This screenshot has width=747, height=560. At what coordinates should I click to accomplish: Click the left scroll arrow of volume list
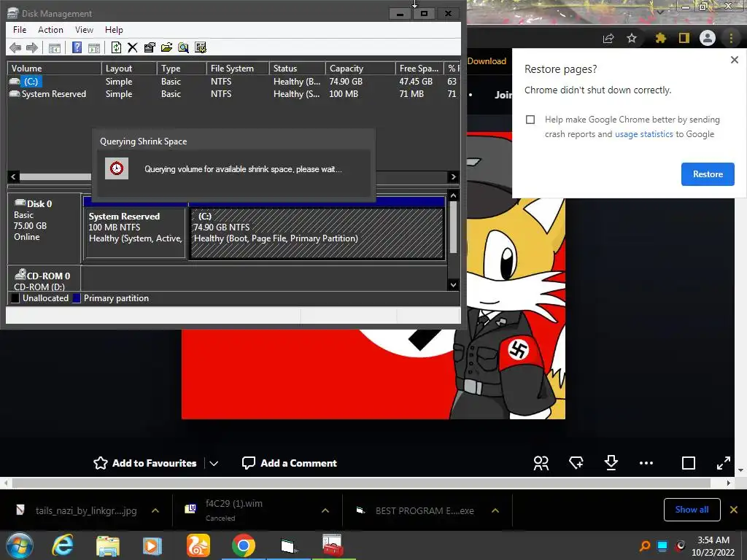13,176
